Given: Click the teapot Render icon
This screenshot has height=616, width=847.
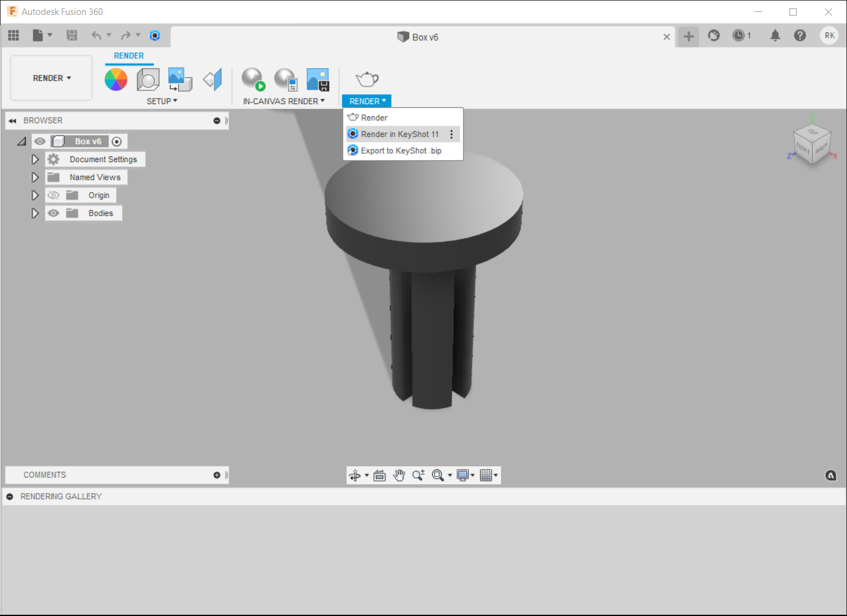Looking at the screenshot, I should click(367, 79).
